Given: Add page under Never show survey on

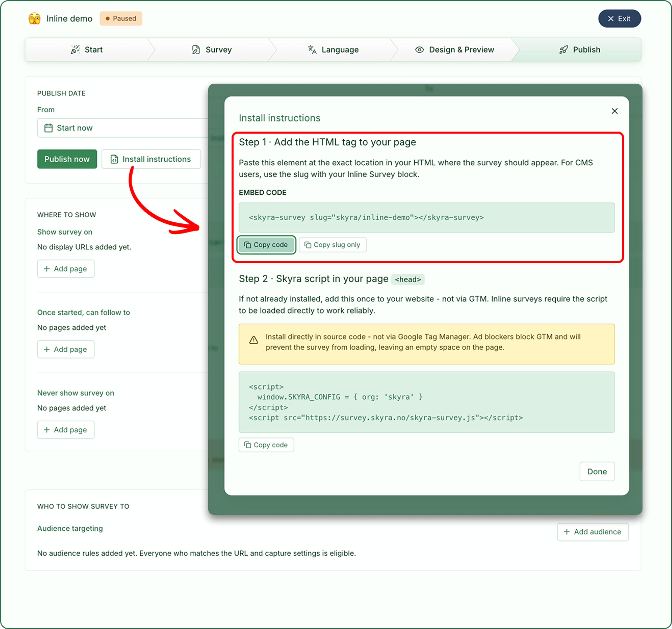Looking at the screenshot, I should [x=66, y=430].
